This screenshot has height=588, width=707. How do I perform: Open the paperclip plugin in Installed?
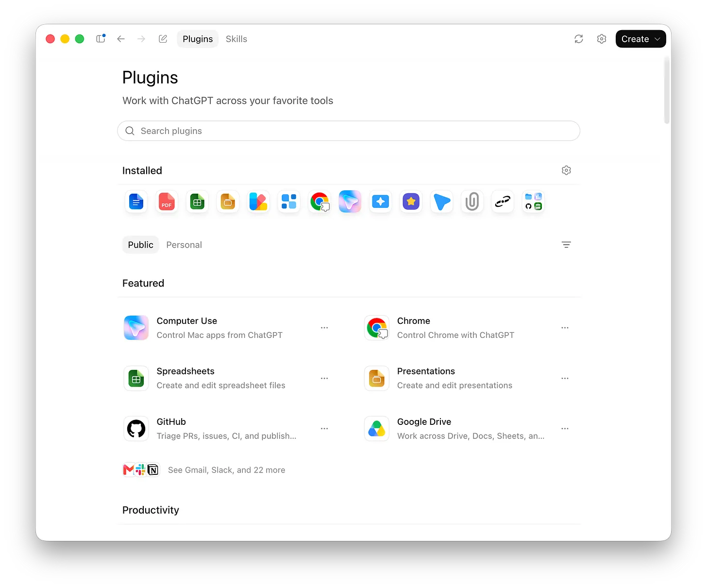[x=472, y=202]
